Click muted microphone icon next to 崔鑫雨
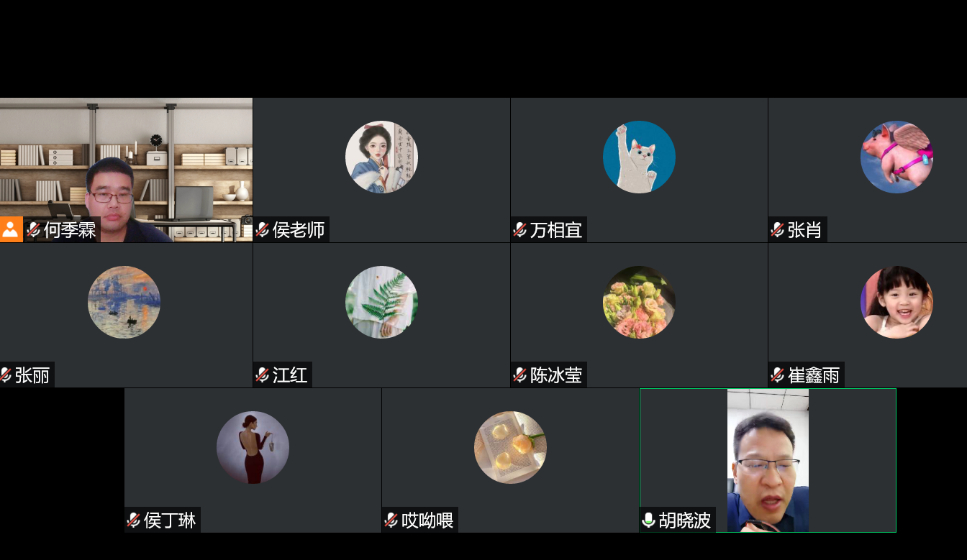This screenshot has height=560, width=967. 778,375
